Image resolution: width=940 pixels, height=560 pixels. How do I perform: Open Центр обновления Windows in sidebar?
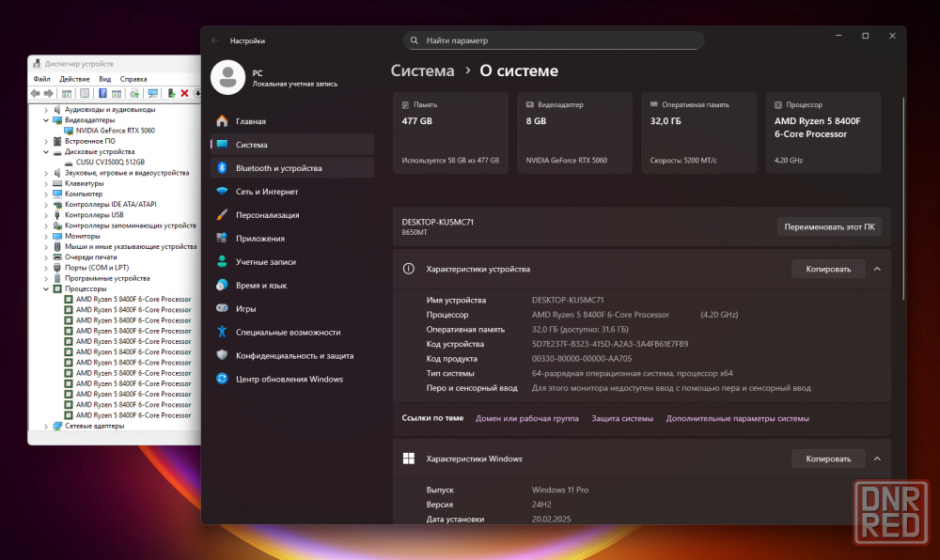pos(289,379)
